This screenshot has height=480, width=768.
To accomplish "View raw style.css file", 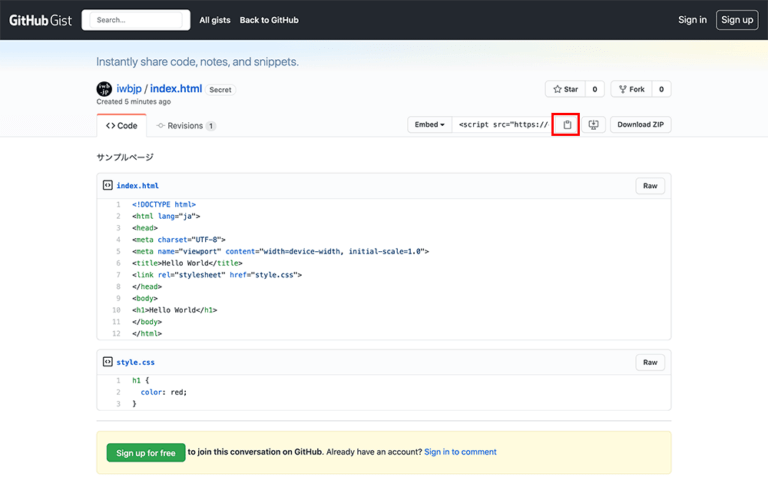I will [650, 362].
